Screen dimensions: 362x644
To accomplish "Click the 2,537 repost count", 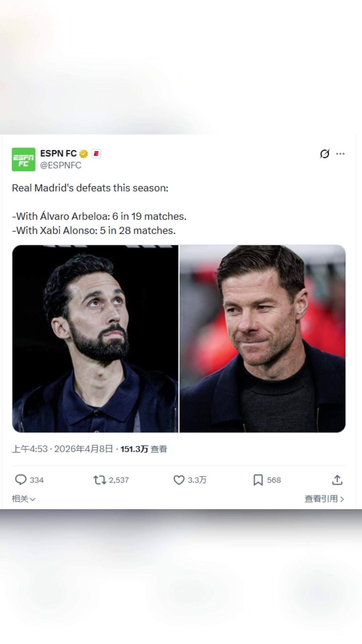I will 119,480.
